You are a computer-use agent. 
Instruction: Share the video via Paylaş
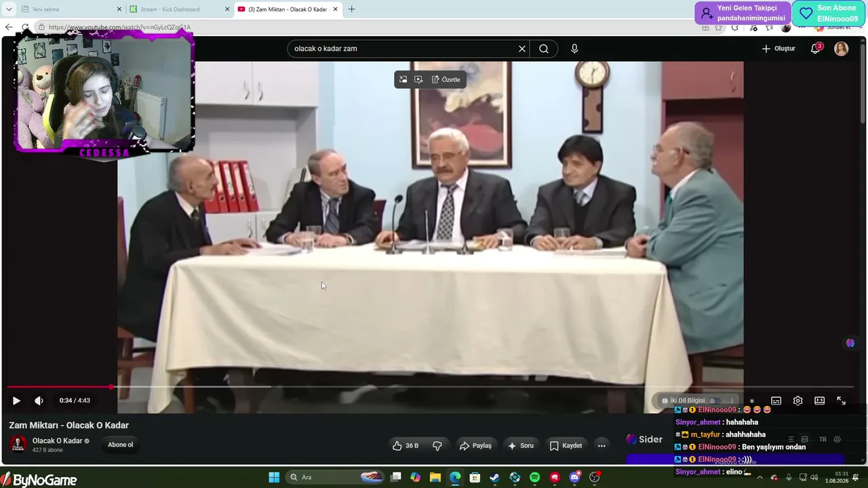(x=475, y=445)
